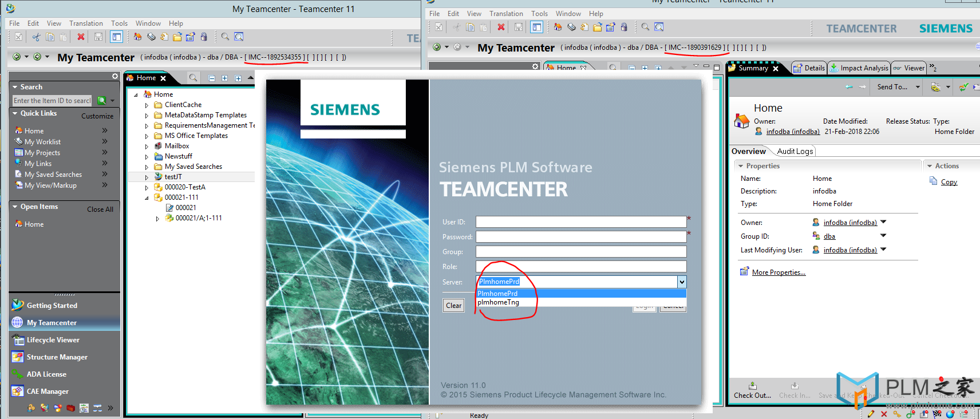Open Lifecycle Viewer application
The width and height of the screenshot is (980, 419).
coord(53,340)
